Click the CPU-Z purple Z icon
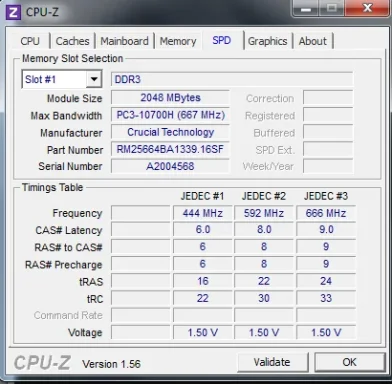This screenshot has width=392, height=384. pos(13,12)
